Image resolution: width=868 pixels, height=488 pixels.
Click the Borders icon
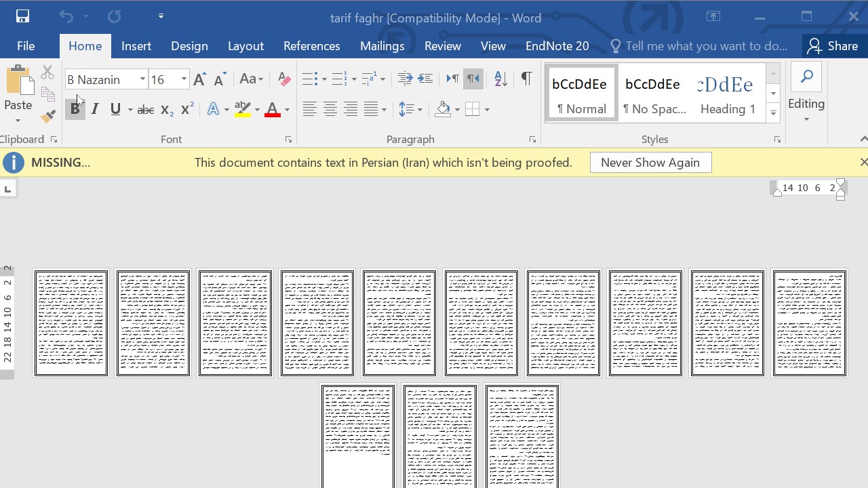point(473,109)
